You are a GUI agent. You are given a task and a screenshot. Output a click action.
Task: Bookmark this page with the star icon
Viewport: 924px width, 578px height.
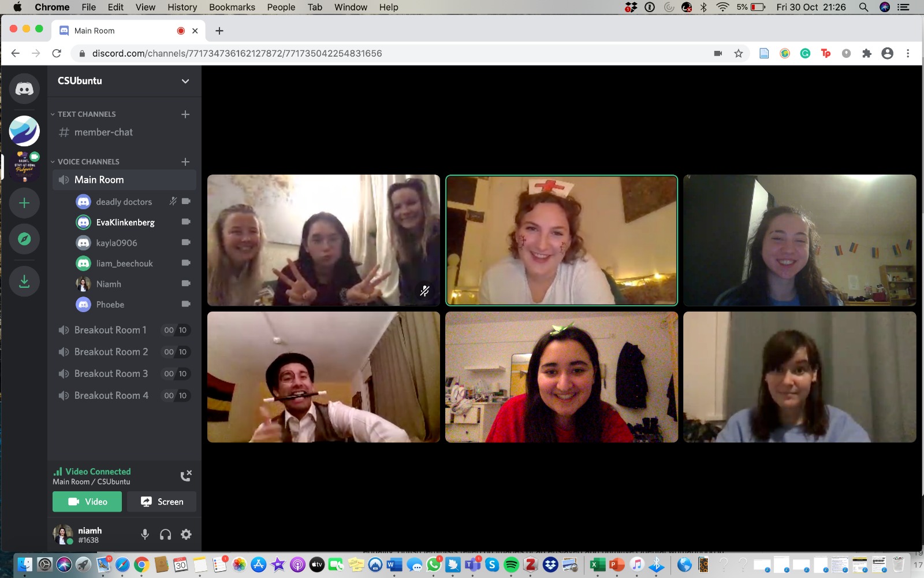coord(738,53)
